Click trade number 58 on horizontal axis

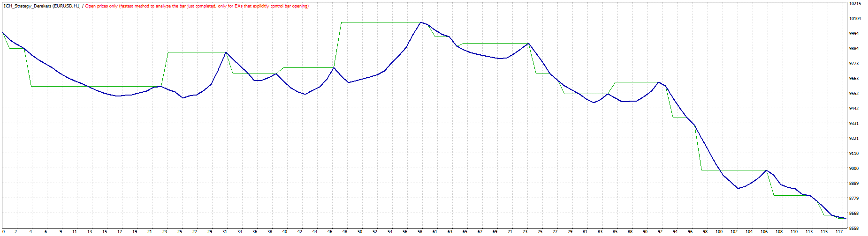point(420,232)
